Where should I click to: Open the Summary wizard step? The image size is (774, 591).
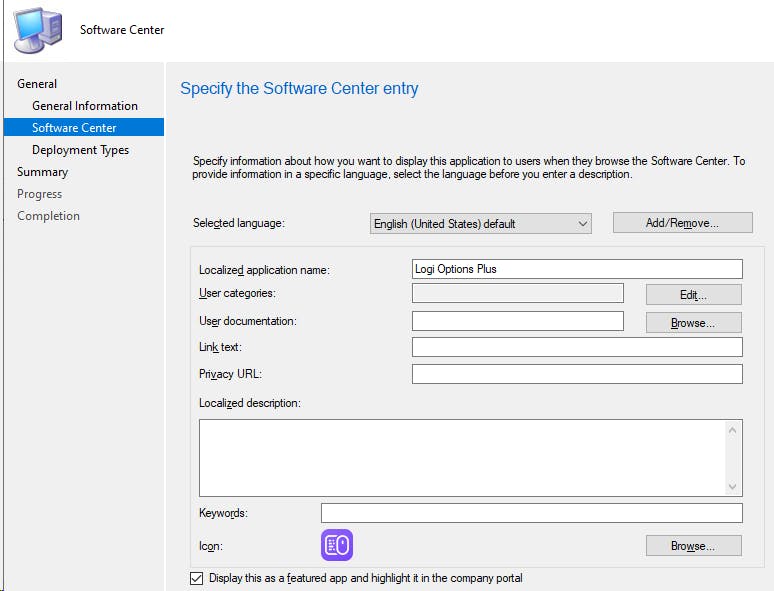(42, 172)
